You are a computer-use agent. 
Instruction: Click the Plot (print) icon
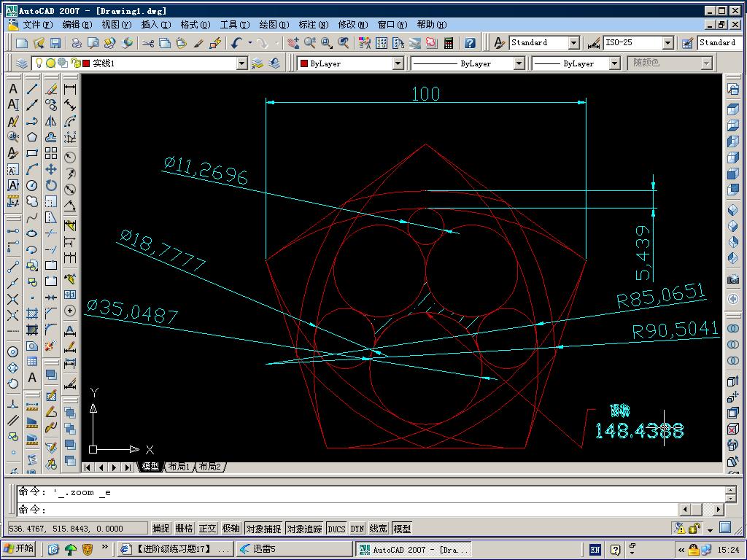(x=76, y=43)
